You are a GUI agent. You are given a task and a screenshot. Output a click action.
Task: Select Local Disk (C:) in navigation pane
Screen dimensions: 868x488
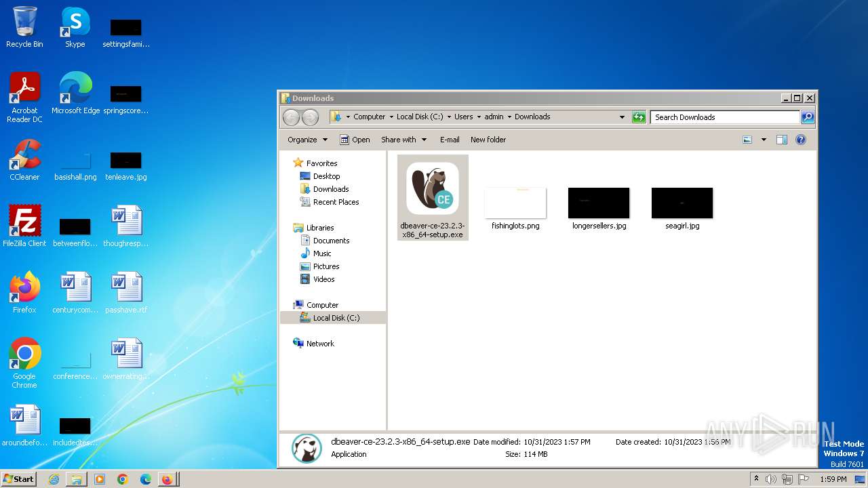(333, 318)
